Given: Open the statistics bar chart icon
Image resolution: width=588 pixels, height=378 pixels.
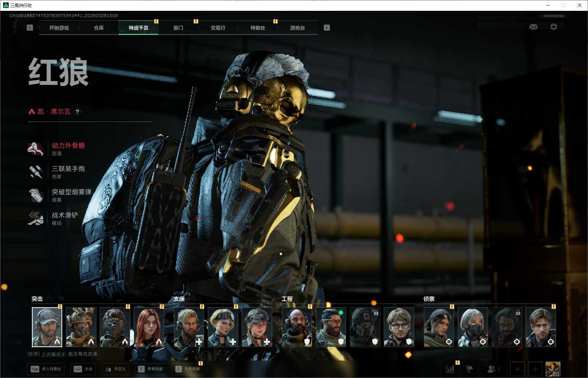Looking at the screenshot, I should (450, 369).
